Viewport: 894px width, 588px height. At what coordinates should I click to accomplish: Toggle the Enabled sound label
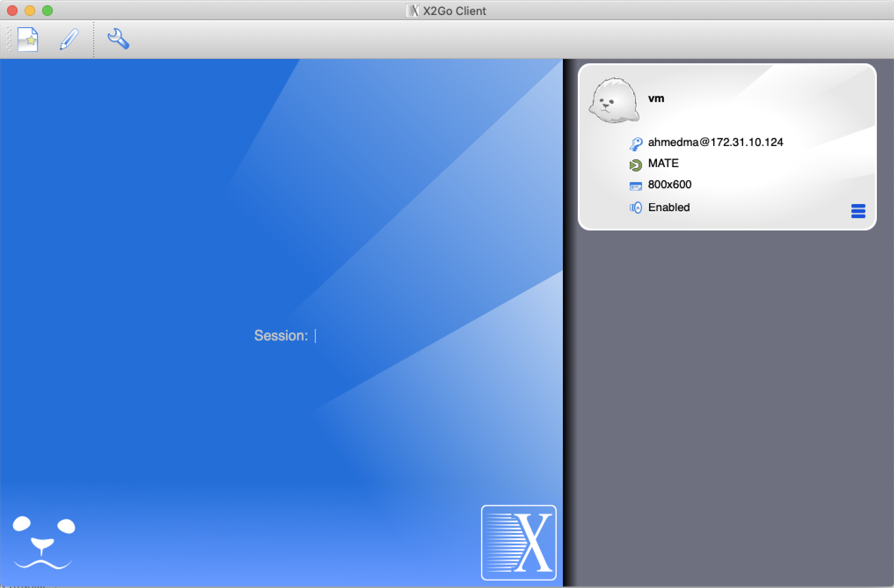coord(668,208)
